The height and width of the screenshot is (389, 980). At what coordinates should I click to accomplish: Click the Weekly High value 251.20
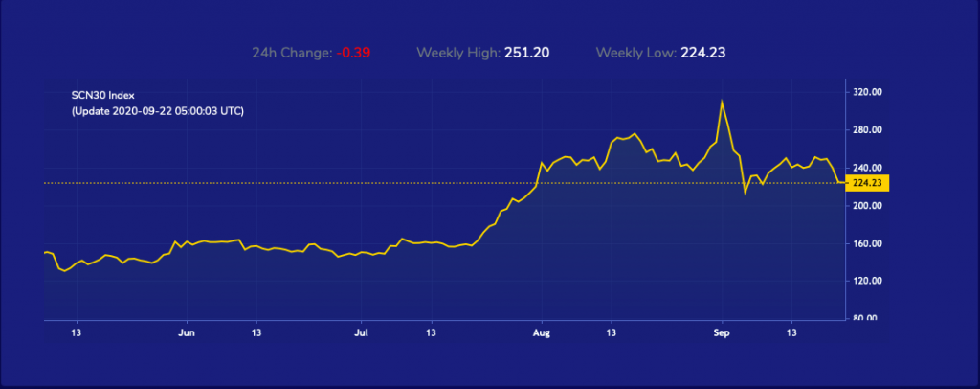pos(527,53)
